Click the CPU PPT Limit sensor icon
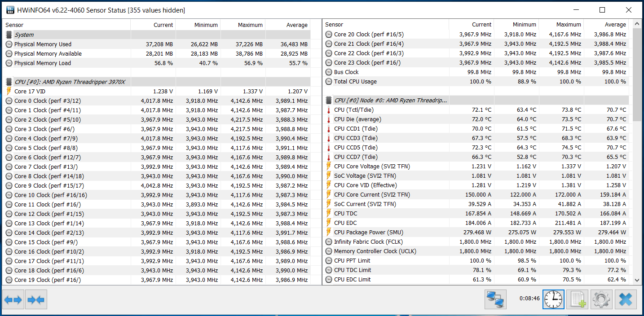 (x=329, y=261)
